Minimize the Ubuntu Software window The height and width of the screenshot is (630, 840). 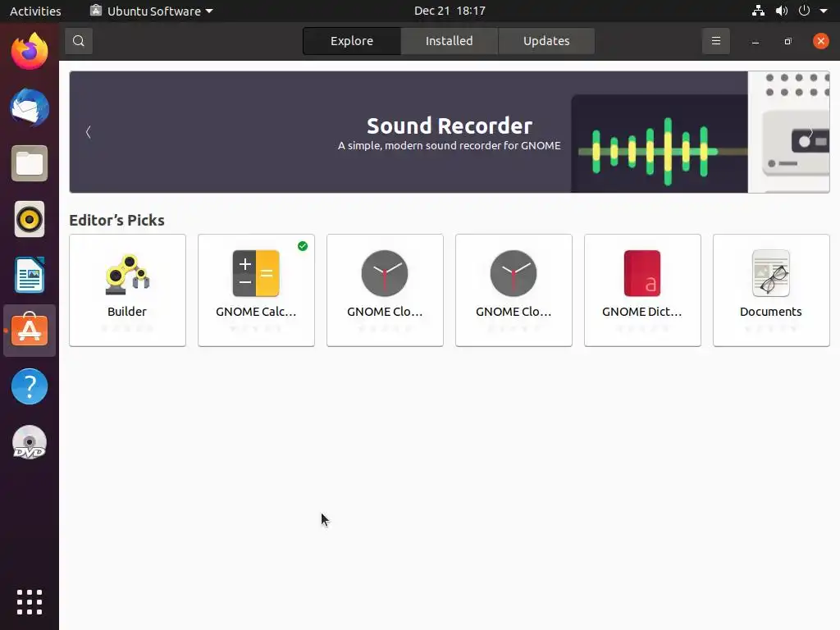(x=756, y=41)
